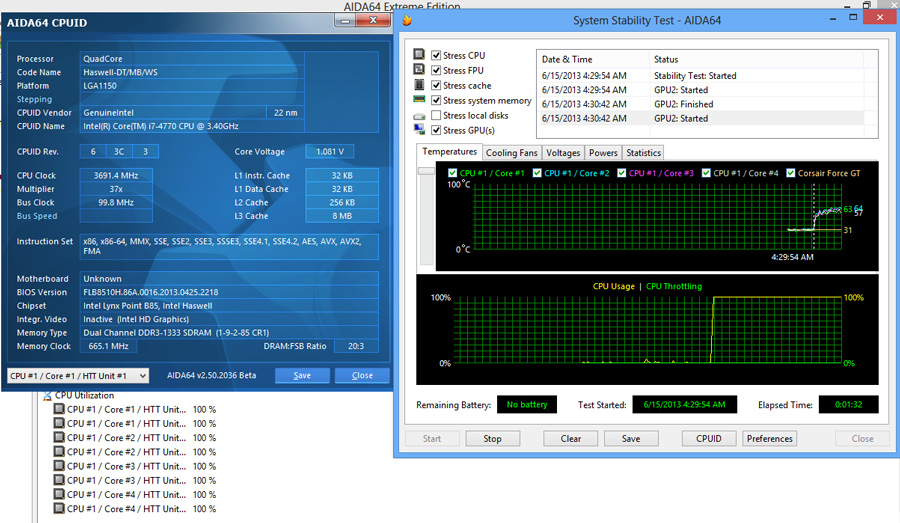Uncheck the Stress FPU checkbox
The image size is (900, 523).
tap(436, 70)
